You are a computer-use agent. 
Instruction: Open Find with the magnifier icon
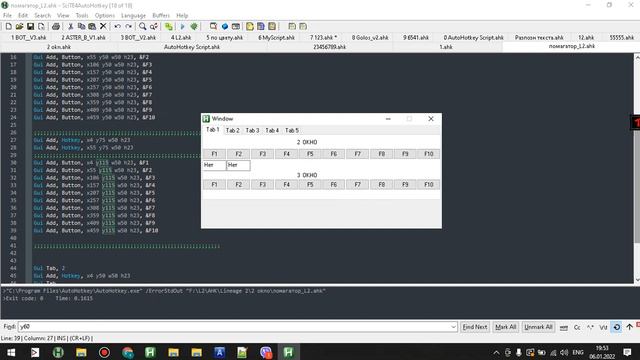click(x=142, y=27)
